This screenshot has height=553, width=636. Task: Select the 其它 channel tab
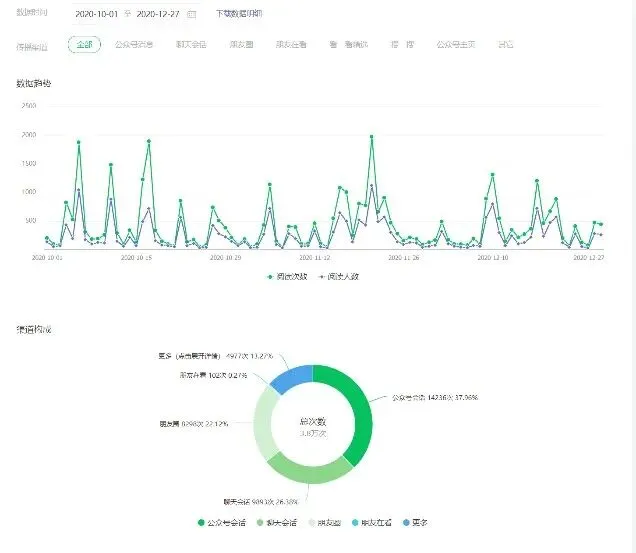[x=505, y=44]
